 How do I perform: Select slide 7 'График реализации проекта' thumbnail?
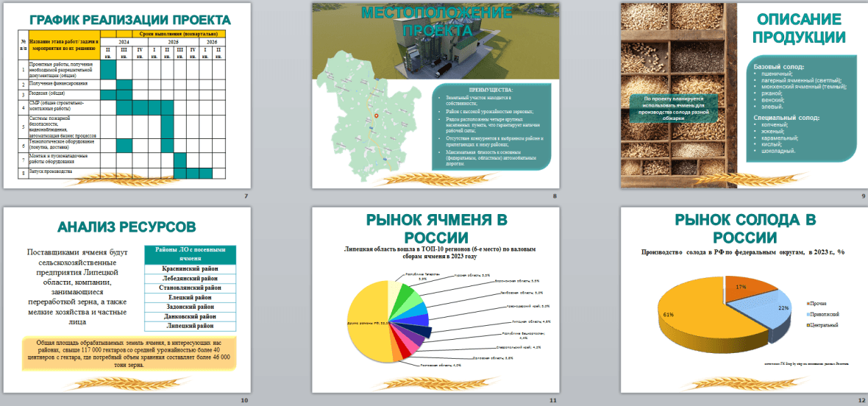(127, 96)
